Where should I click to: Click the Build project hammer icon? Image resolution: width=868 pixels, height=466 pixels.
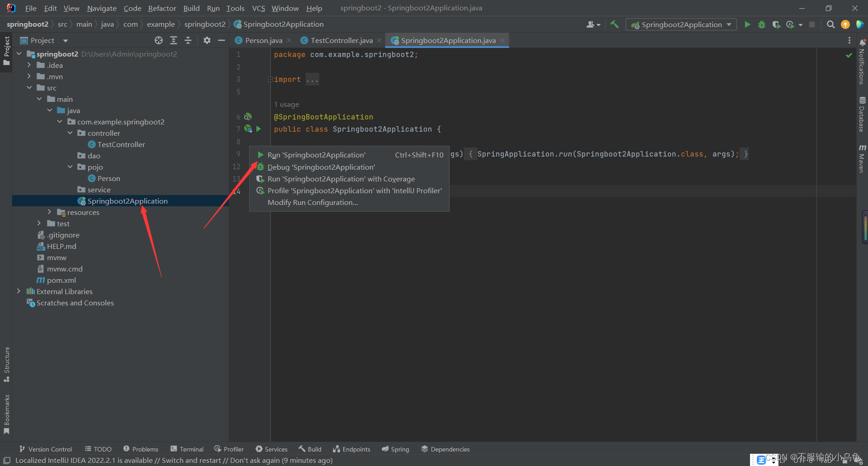[614, 24]
